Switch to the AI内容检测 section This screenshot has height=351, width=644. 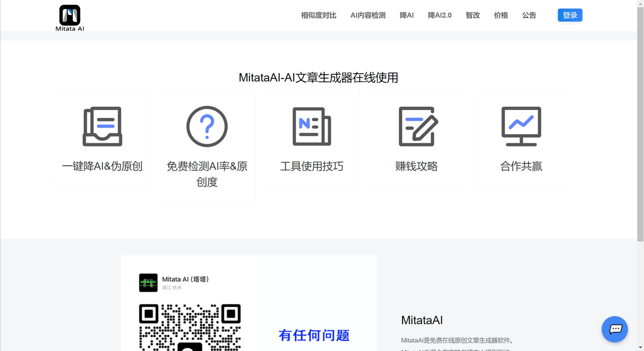(368, 15)
